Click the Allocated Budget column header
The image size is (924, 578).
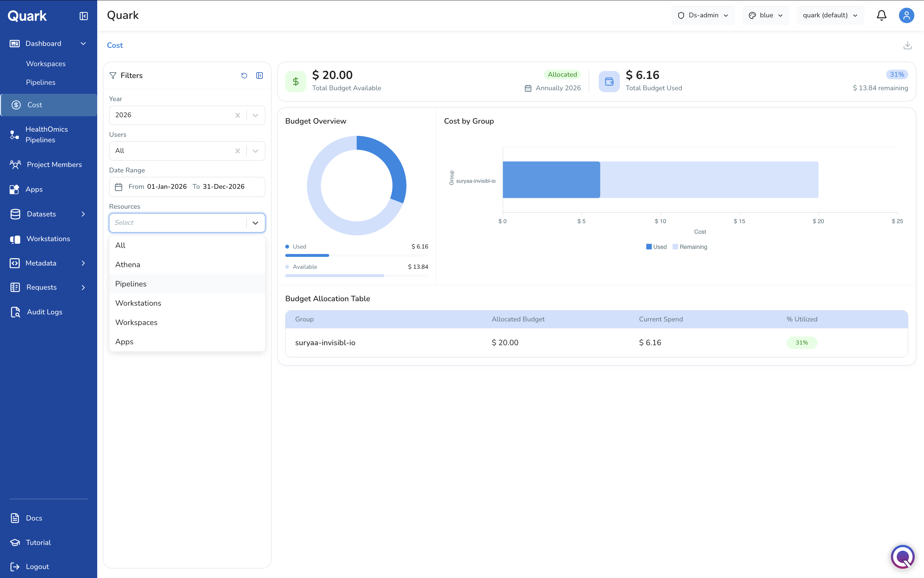[518, 320]
